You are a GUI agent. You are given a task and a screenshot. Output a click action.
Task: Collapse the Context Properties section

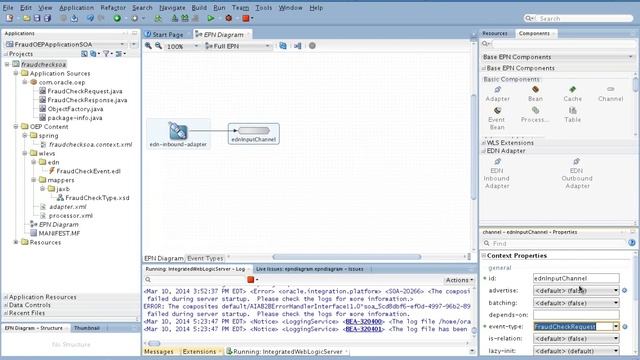pyautogui.click(x=484, y=256)
